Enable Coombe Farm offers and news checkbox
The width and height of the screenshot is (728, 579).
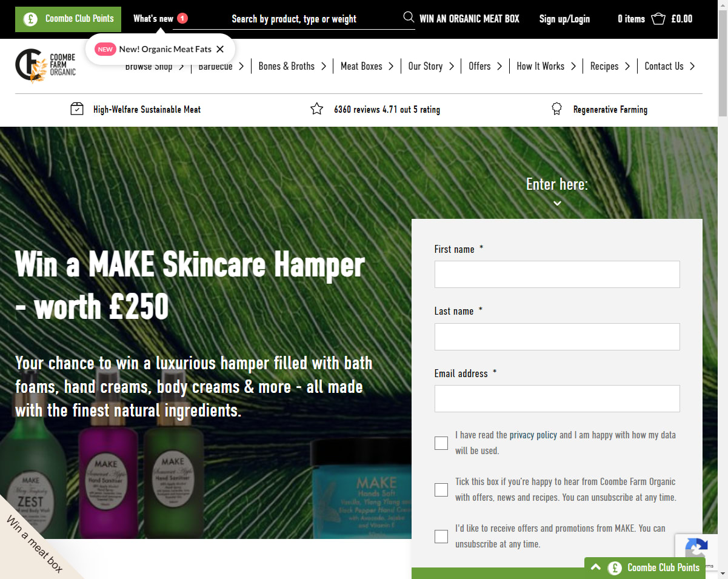coord(441,489)
